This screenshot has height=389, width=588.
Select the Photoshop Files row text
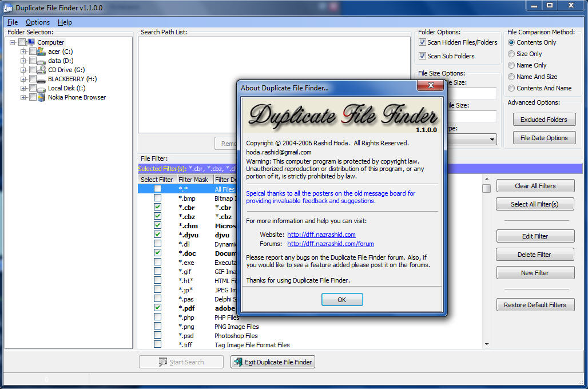click(x=236, y=336)
